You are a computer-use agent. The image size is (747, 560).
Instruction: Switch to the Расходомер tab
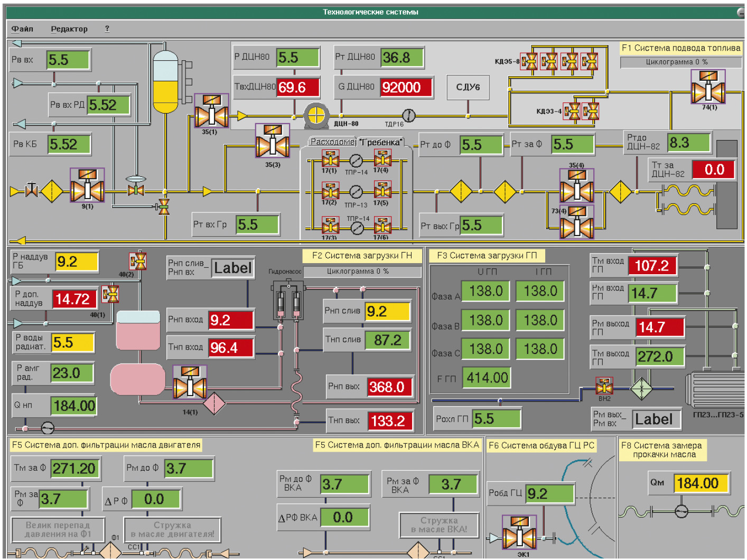tap(332, 142)
